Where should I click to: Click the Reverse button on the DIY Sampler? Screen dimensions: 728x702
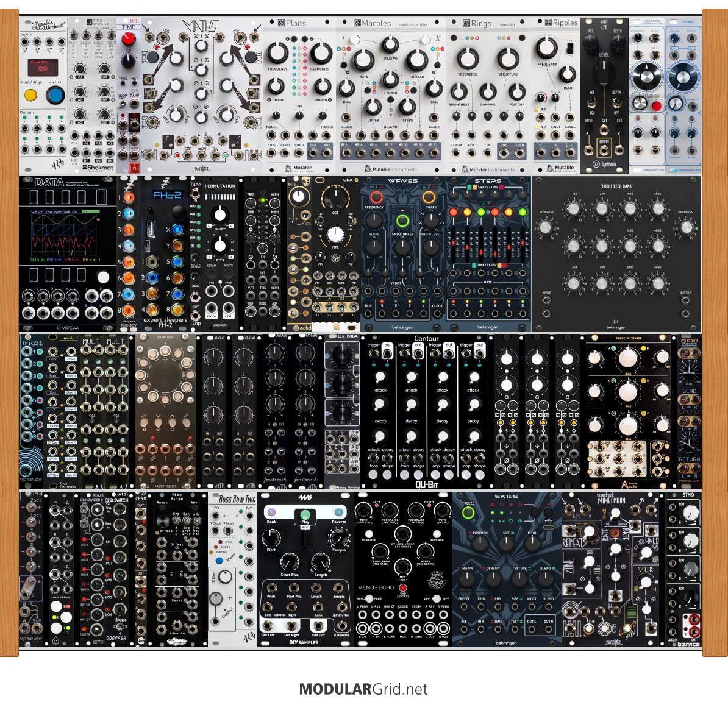(338, 512)
